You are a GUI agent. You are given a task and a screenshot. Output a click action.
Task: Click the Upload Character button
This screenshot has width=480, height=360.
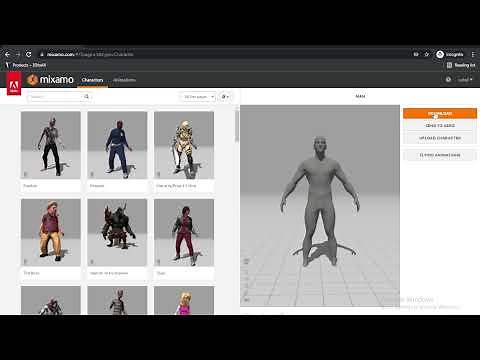(440, 138)
